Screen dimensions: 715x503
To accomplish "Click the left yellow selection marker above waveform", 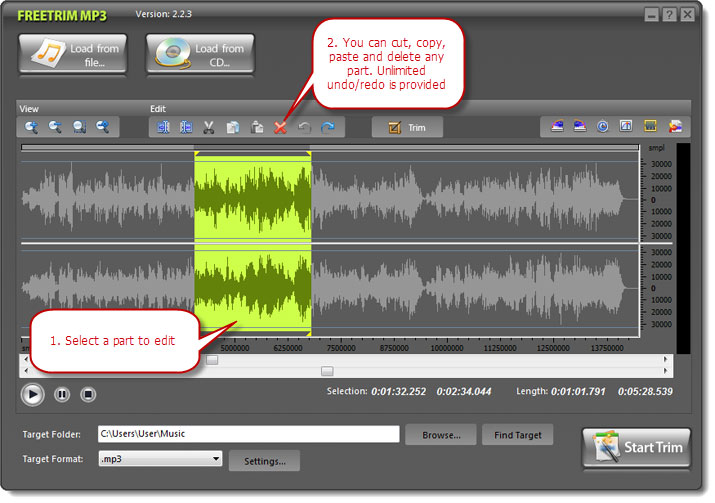I will [197, 154].
